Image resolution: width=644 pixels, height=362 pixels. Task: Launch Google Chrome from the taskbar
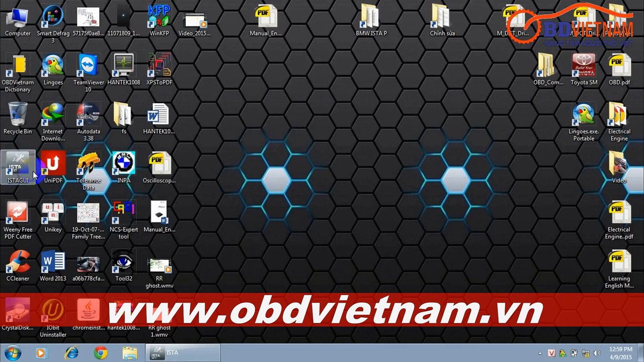click(x=101, y=353)
